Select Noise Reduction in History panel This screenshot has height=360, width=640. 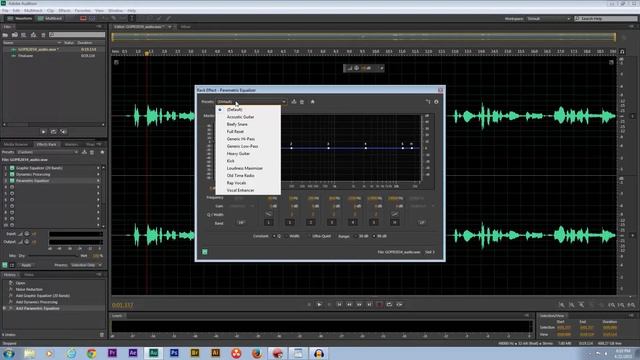point(29,289)
